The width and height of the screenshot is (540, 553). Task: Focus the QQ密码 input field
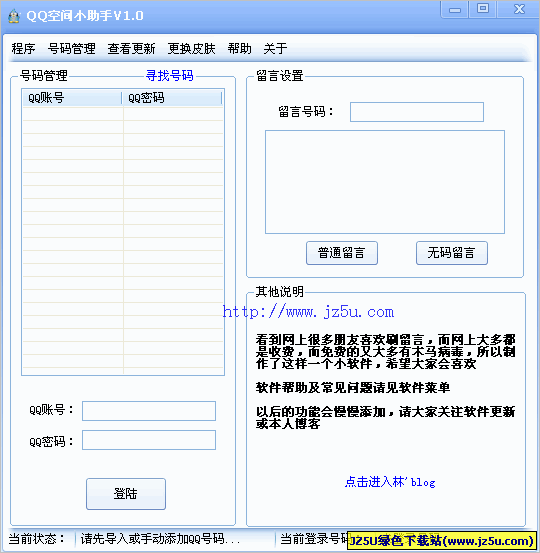click(149, 440)
